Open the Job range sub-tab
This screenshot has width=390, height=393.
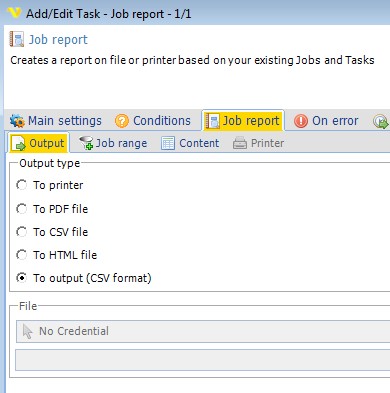[x=113, y=143]
